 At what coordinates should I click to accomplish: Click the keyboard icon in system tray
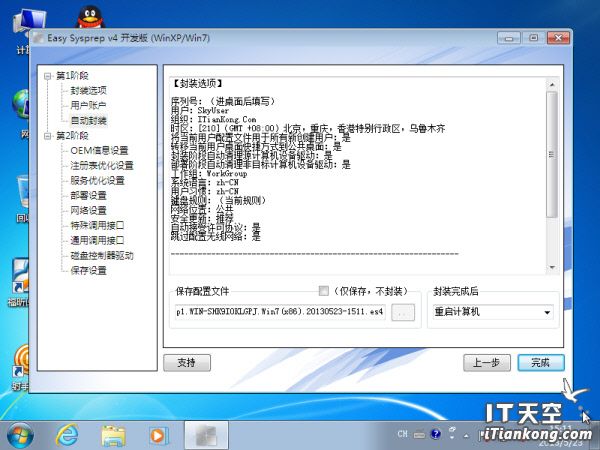419,435
